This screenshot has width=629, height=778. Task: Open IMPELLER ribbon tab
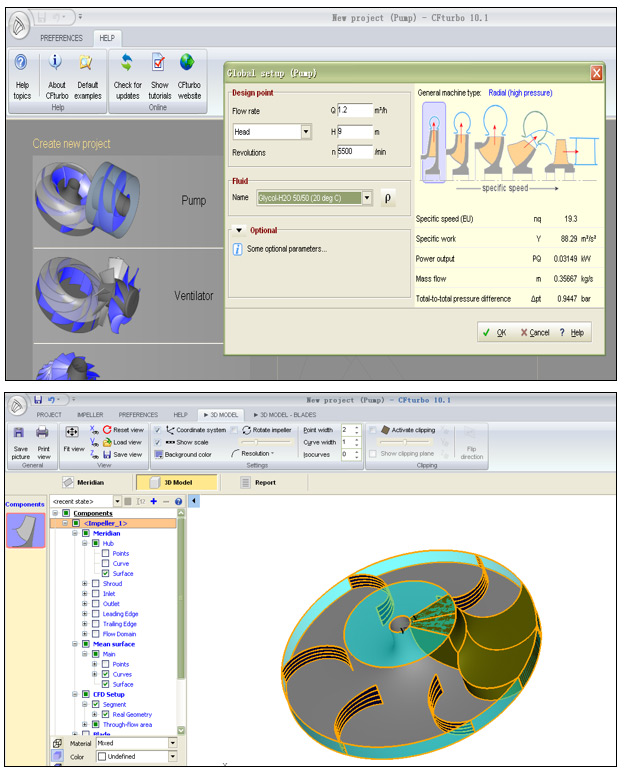tap(90, 415)
